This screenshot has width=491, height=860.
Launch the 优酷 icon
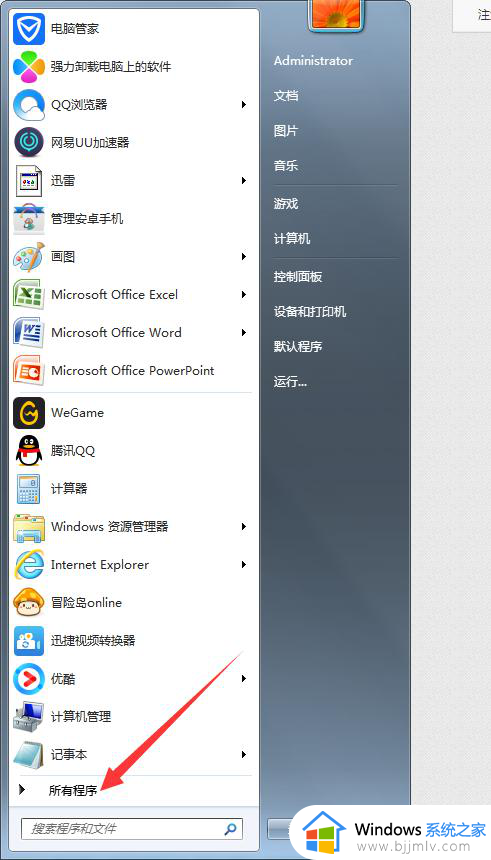(x=29, y=678)
